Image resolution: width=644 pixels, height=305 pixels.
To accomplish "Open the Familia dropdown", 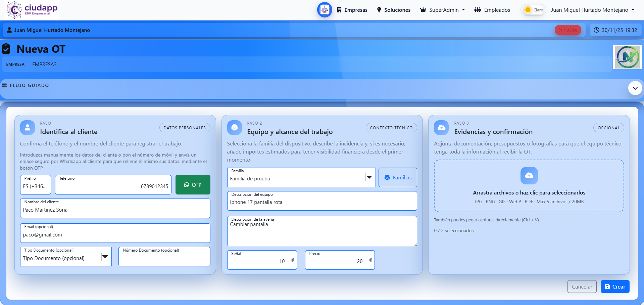I will (369, 177).
